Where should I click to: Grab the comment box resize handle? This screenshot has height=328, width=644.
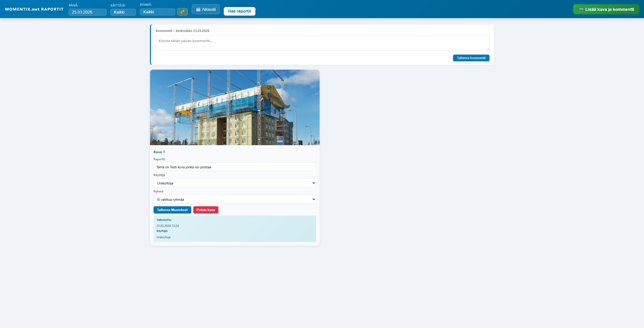tap(488, 49)
